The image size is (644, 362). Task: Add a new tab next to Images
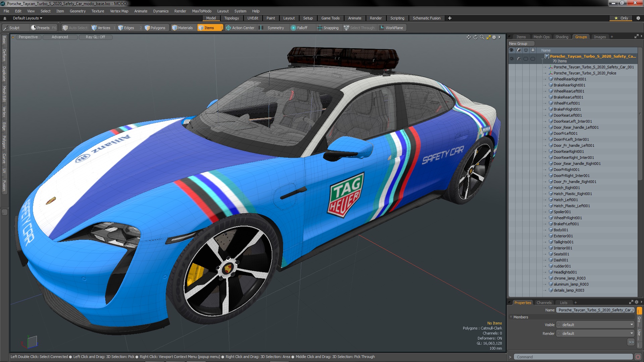pos(612,37)
